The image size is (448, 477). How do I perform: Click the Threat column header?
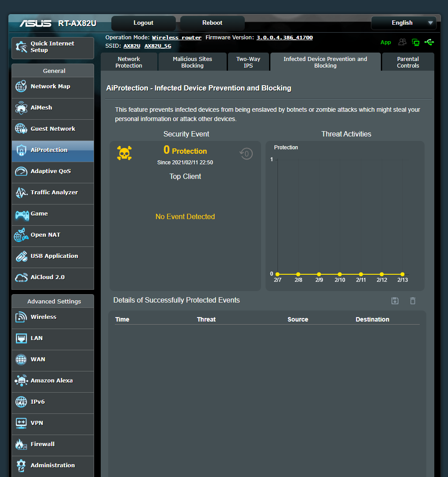click(206, 319)
